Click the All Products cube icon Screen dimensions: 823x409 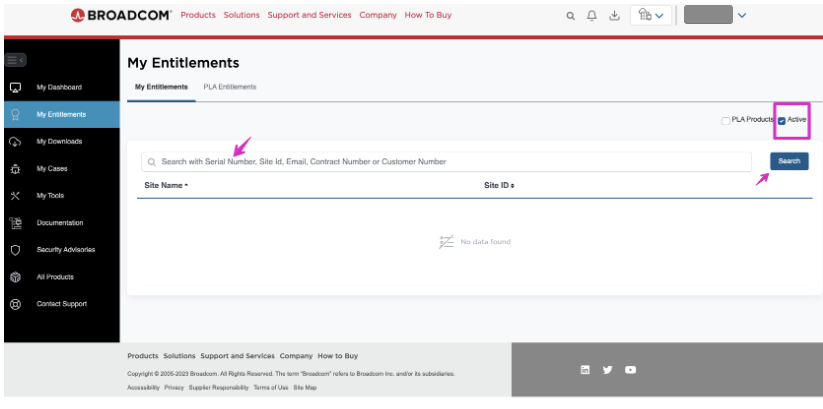[15, 277]
